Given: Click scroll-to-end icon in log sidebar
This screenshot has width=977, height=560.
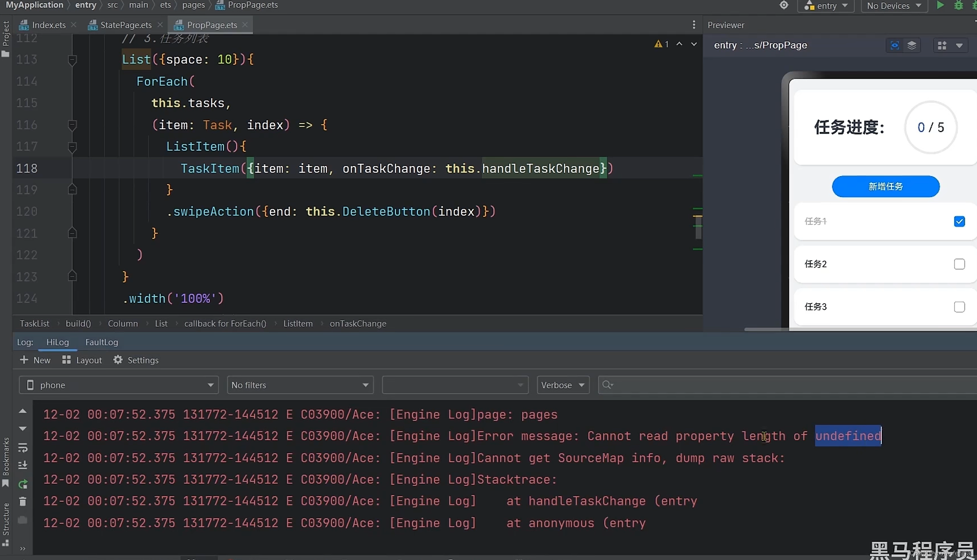Looking at the screenshot, I should [23, 465].
